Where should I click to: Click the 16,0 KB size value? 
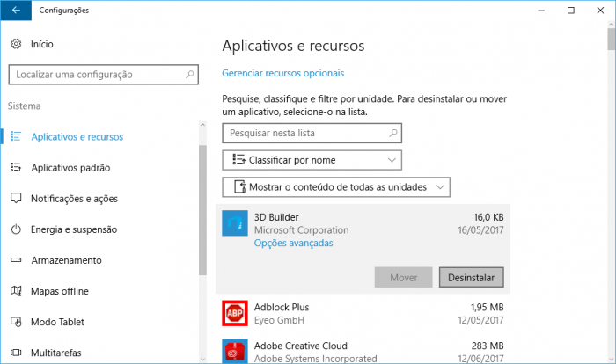click(x=488, y=217)
